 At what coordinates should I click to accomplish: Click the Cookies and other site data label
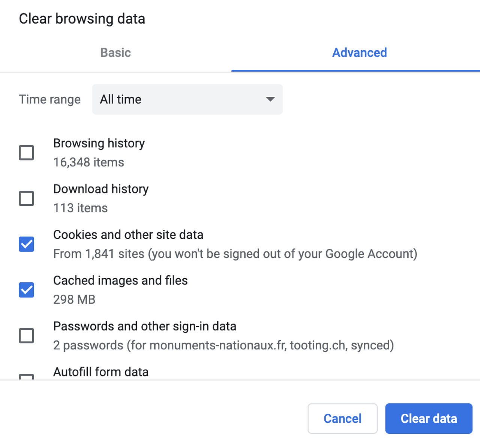[128, 235]
